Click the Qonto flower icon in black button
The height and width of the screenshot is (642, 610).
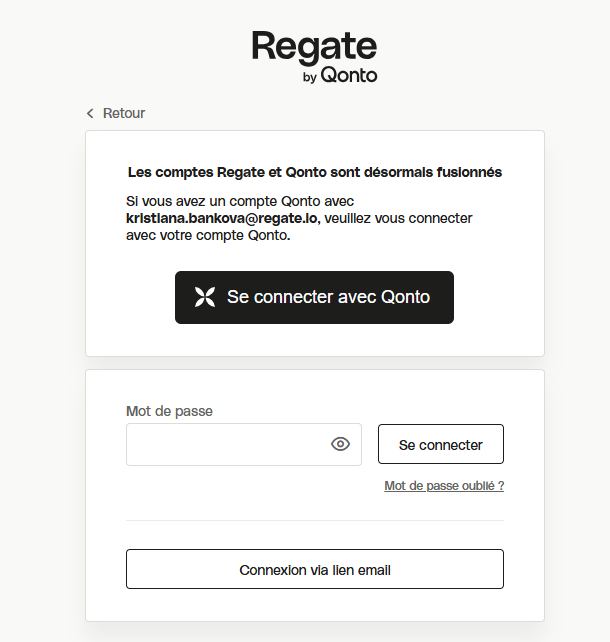pos(205,297)
